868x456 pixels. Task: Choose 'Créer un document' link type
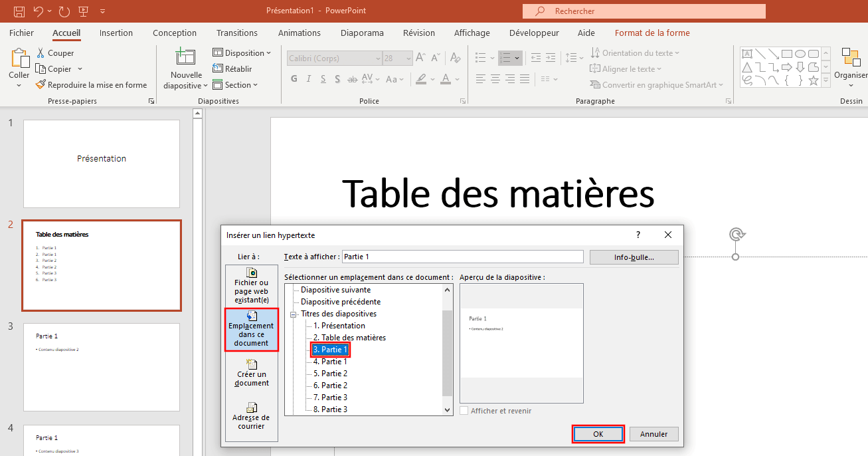tap(252, 373)
